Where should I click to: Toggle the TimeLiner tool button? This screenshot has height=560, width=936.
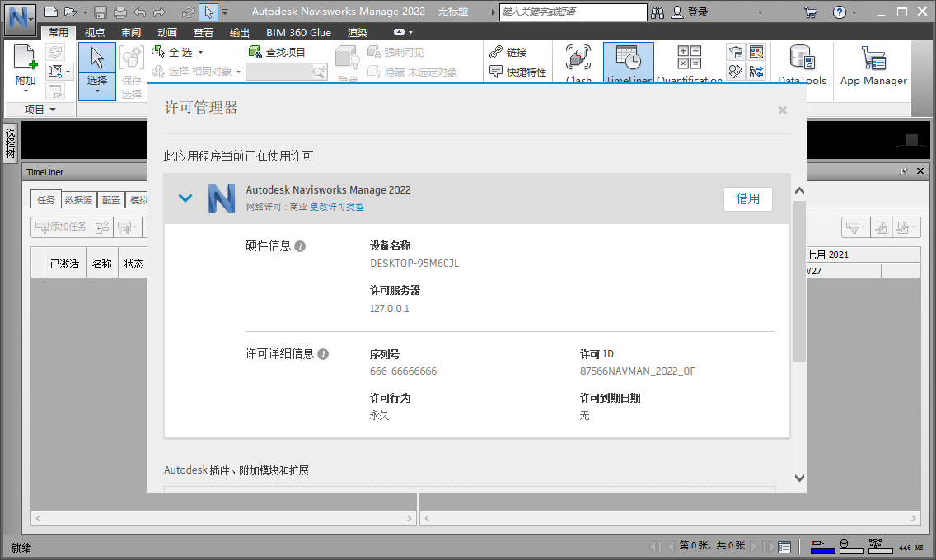point(629,63)
